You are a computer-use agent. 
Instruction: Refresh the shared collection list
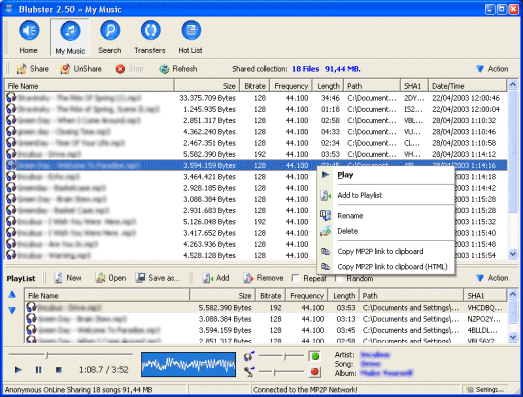point(178,69)
